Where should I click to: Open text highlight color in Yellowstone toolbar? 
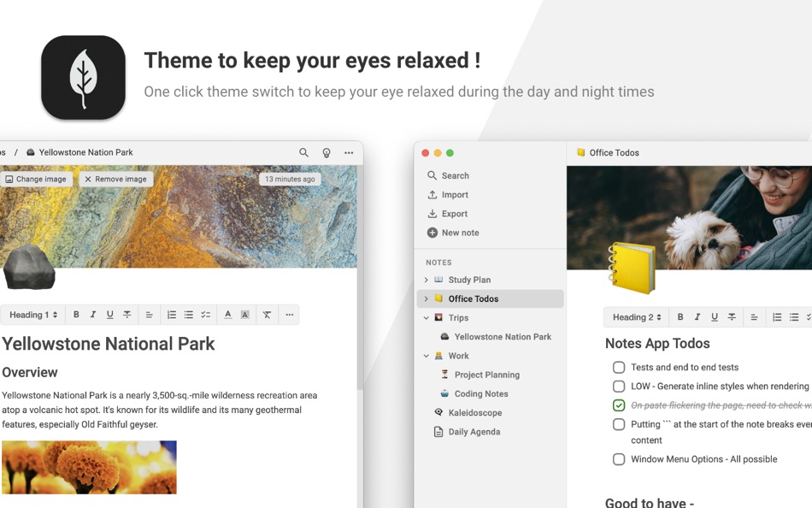245,315
